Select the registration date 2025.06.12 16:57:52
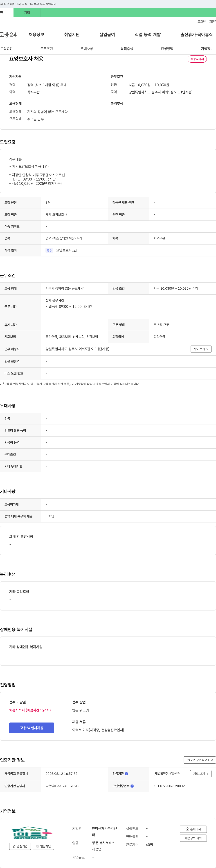 [61, 774]
